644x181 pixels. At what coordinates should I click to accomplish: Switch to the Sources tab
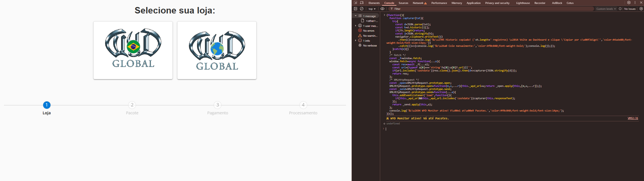click(403, 3)
